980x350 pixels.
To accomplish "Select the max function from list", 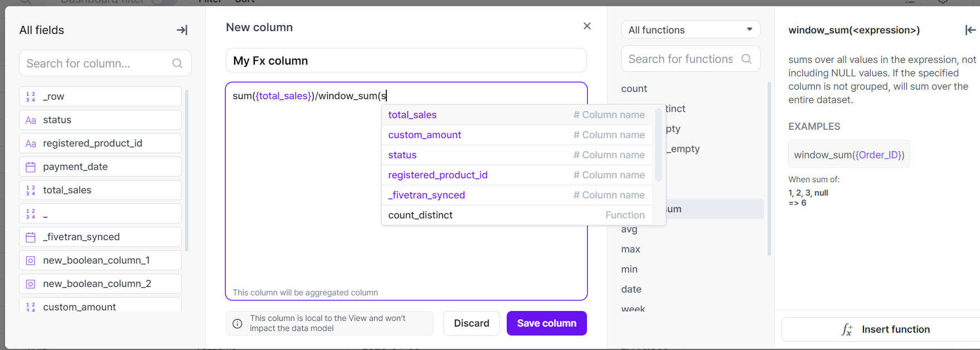I will (630, 249).
